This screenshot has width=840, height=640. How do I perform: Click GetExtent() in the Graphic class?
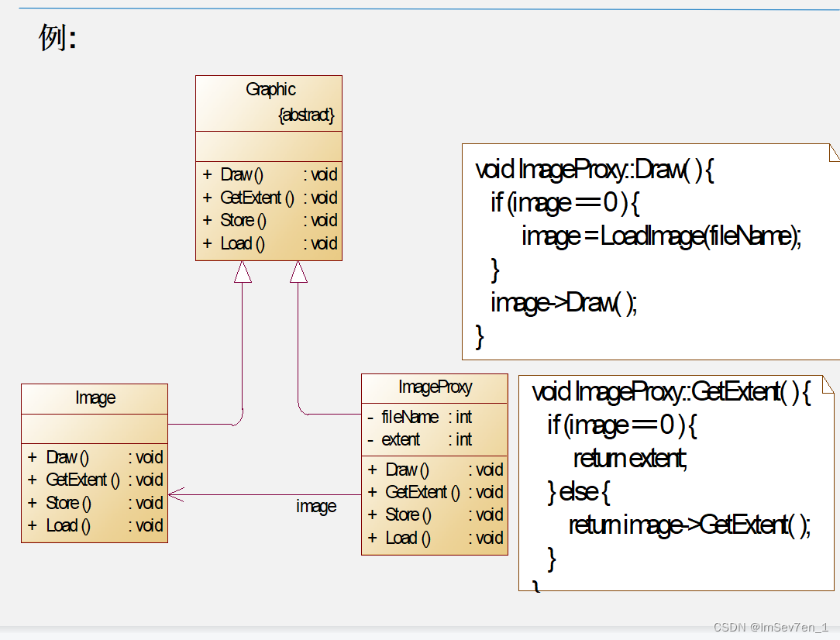tap(257, 198)
